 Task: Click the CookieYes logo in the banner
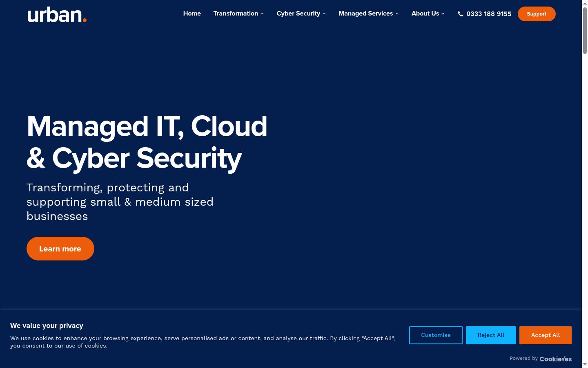coord(555,359)
